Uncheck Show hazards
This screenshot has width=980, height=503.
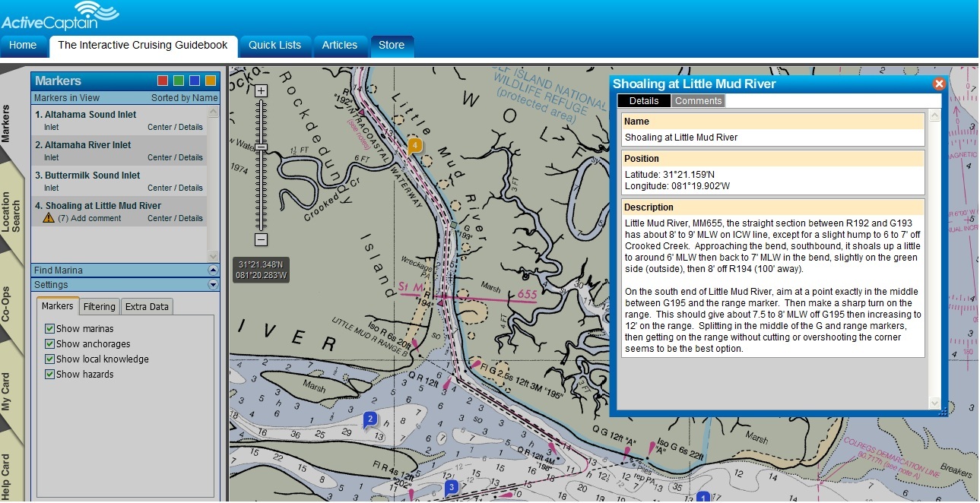coord(49,375)
